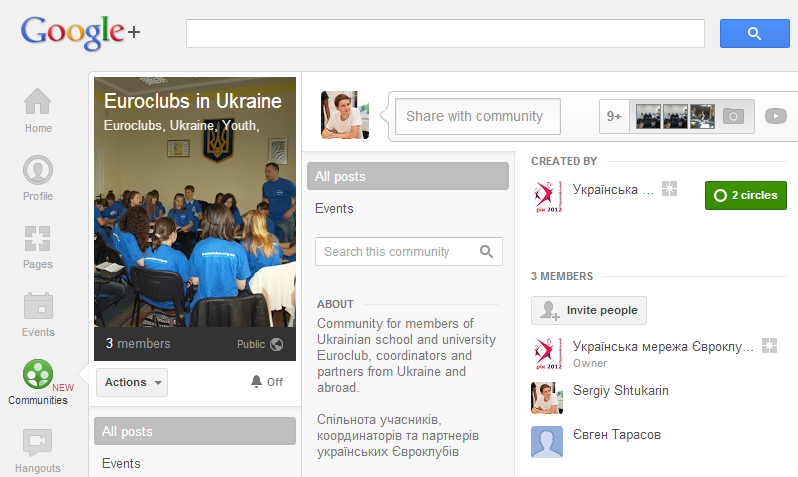Click the page badge next to Українська мережа owner
798x477 pixels.
coord(769,346)
